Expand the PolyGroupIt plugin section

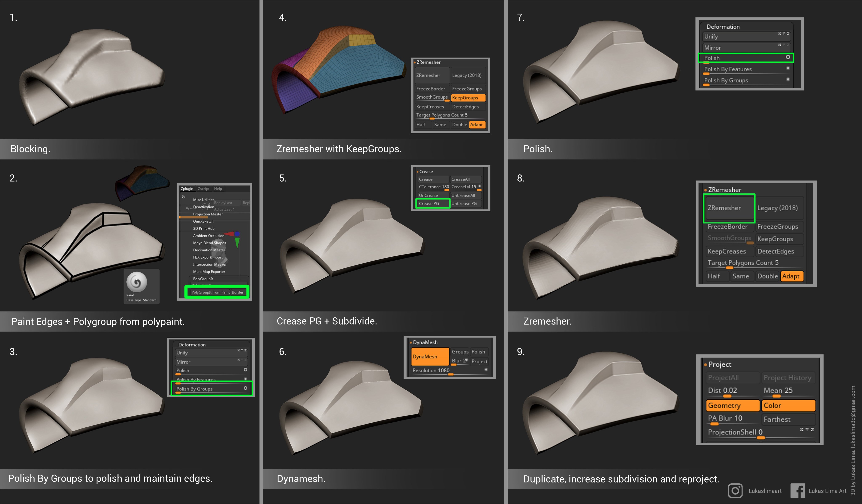203,279
